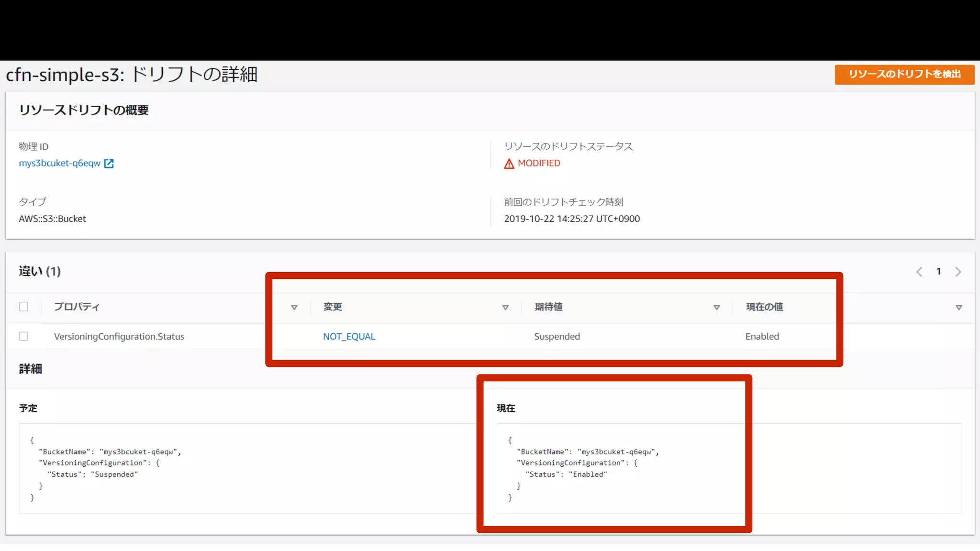
Task: Click the external link icon beside mys3bcuket-q6eqw
Action: (109, 164)
